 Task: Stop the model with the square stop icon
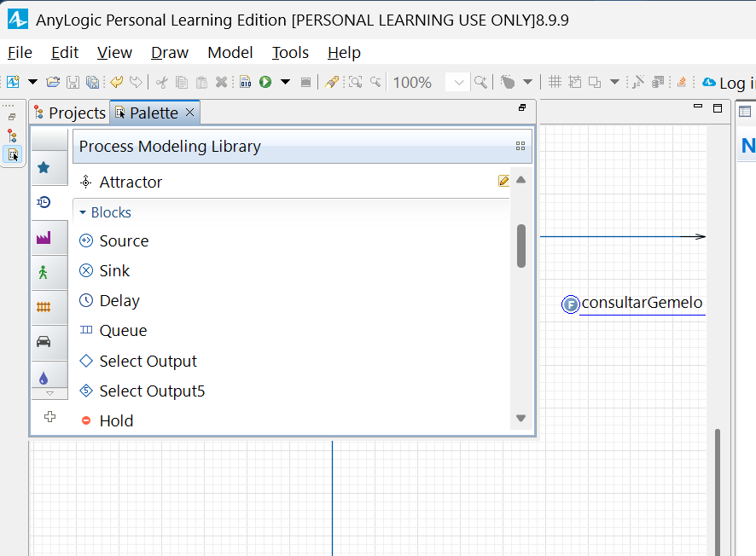pos(305,83)
